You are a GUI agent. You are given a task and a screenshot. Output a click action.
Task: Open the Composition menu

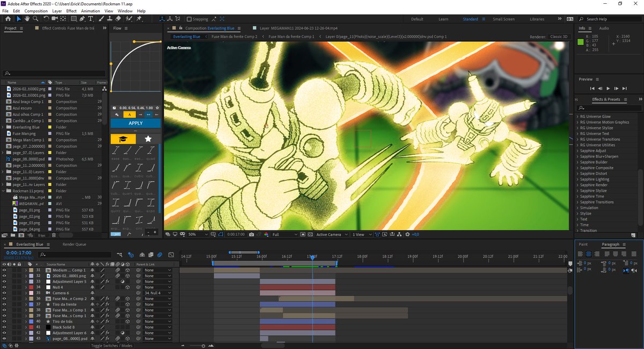[x=36, y=11]
